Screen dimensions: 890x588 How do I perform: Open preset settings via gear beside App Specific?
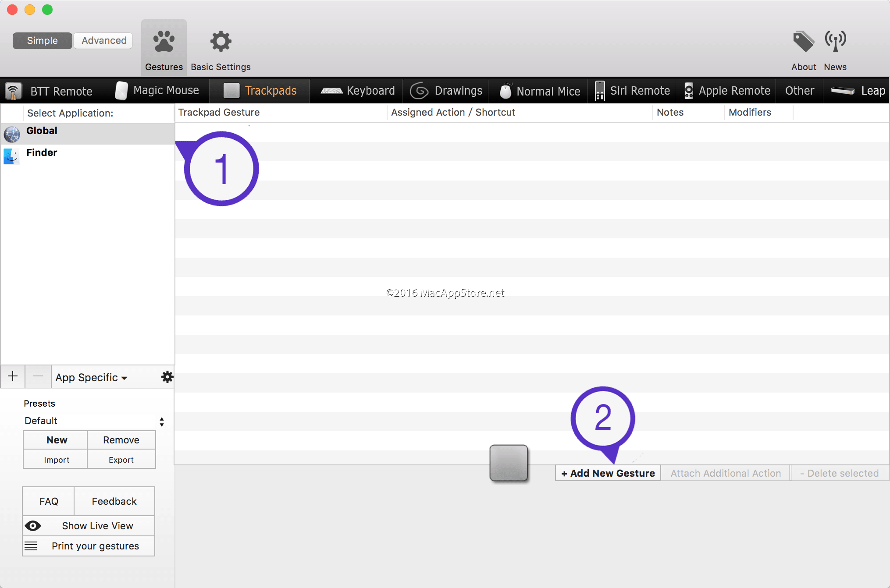click(167, 377)
